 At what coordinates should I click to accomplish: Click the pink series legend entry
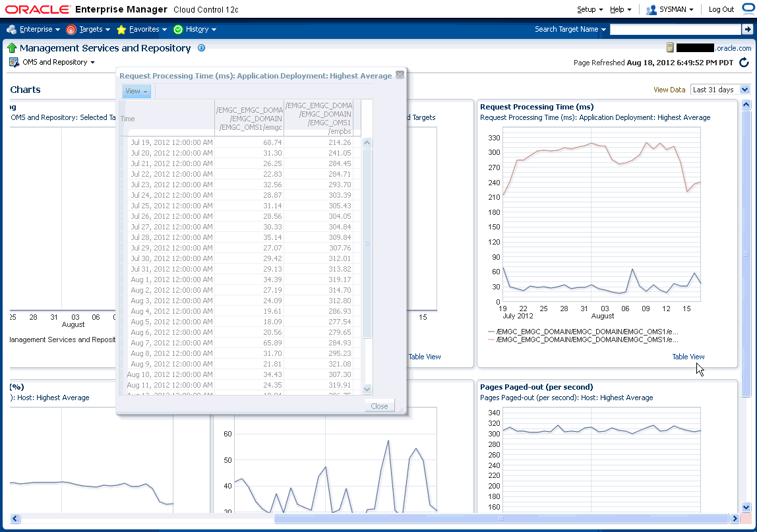tap(583, 340)
